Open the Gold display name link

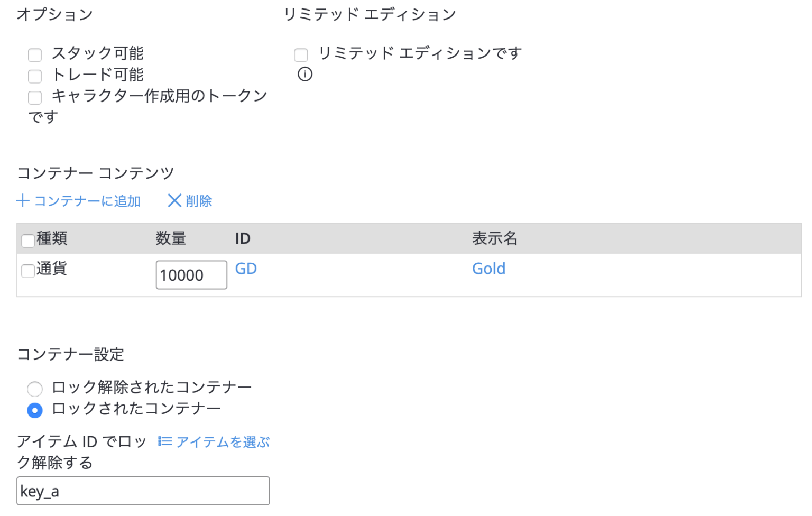pos(488,269)
